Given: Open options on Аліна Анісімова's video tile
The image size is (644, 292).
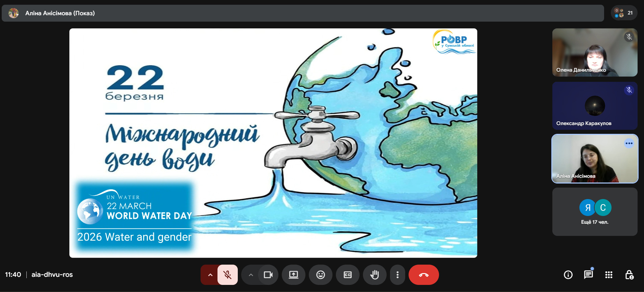Looking at the screenshot, I should click(629, 143).
